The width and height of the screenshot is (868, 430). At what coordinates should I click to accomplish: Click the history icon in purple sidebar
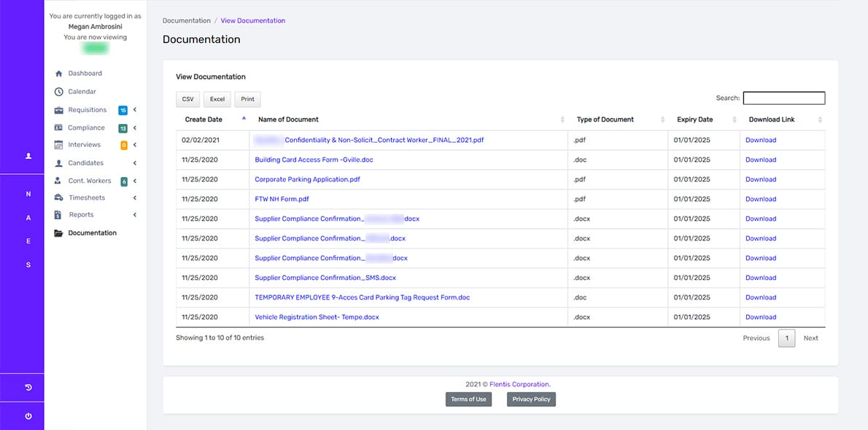click(x=28, y=387)
